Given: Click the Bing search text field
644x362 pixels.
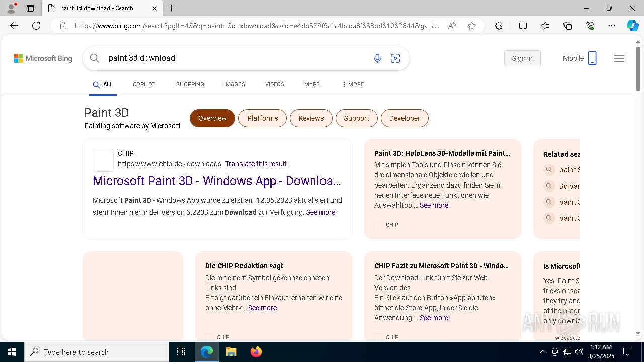Looking at the screenshot, I should [x=236, y=58].
